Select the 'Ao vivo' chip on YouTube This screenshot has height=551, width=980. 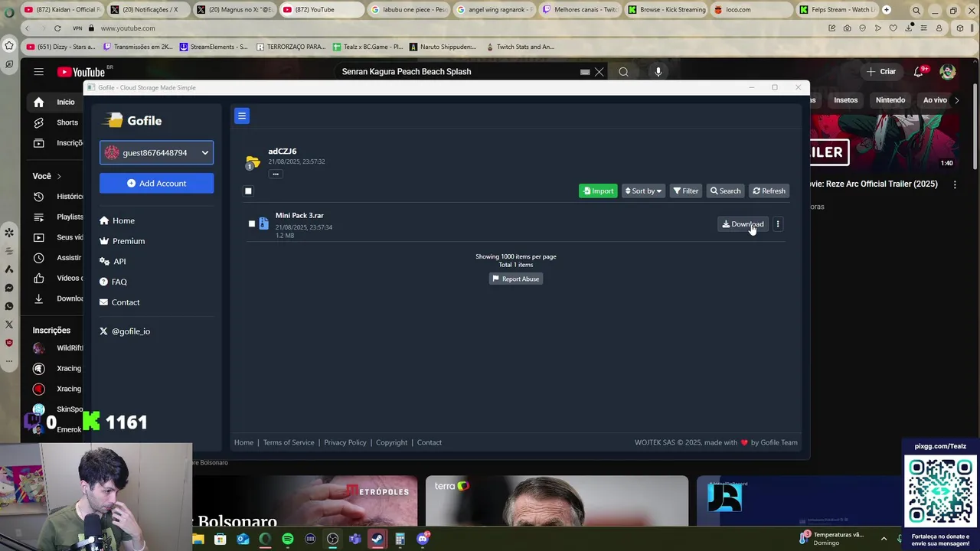coord(935,100)
